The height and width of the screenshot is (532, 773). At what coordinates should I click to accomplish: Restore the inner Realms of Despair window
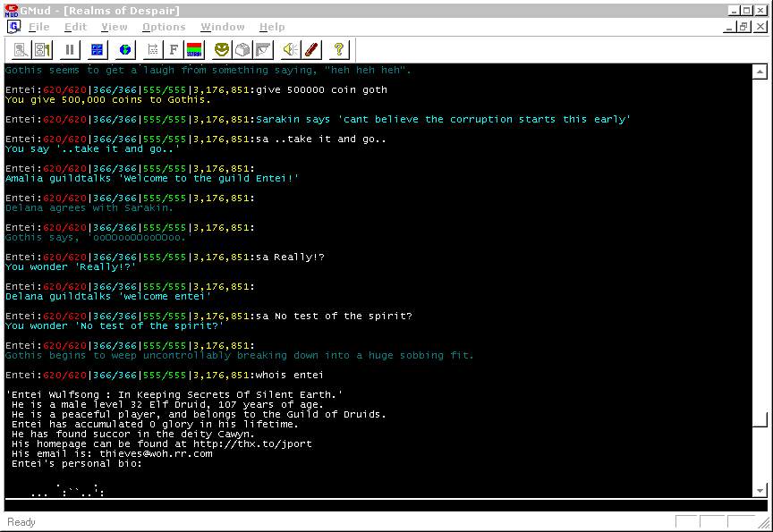(743, 27)
